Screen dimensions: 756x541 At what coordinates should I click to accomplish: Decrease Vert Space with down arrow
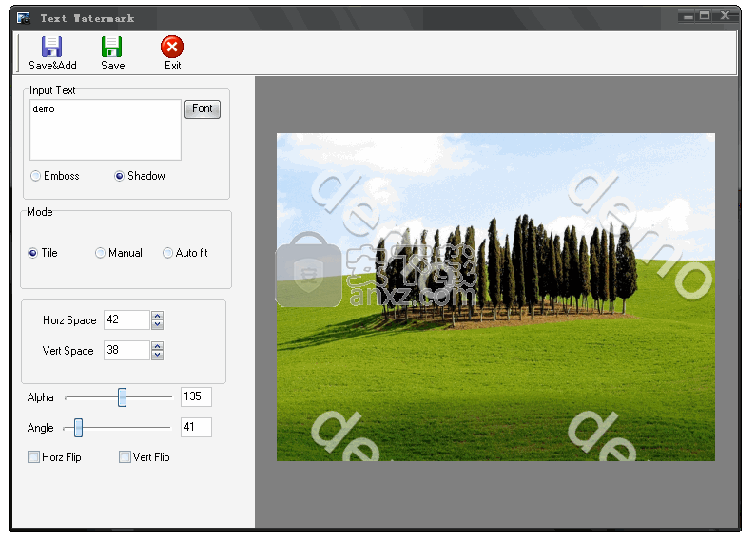[x=157, y=355]
